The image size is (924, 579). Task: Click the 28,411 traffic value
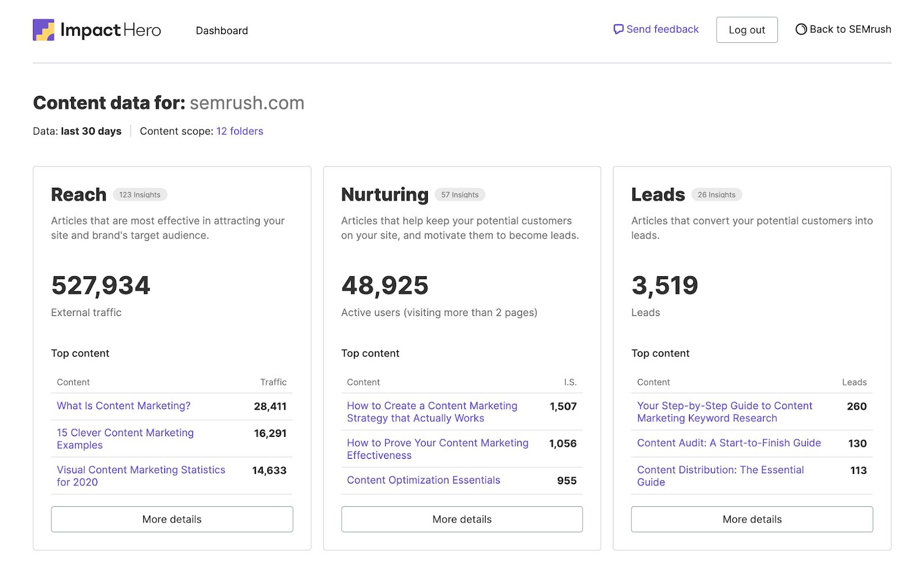coord(270,407)
